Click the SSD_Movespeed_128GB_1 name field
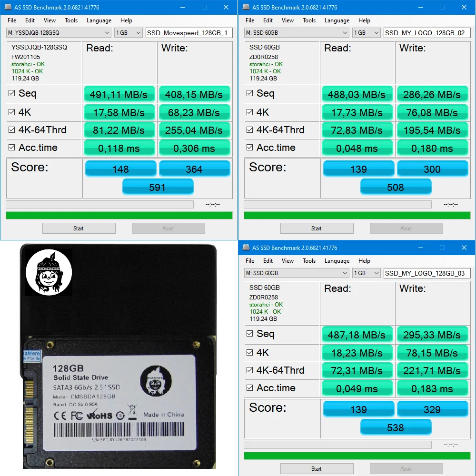 tap(189, 33)
